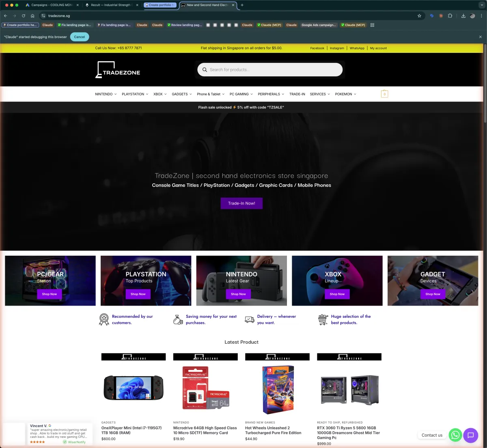Open a new browser tab

point(242,5)
